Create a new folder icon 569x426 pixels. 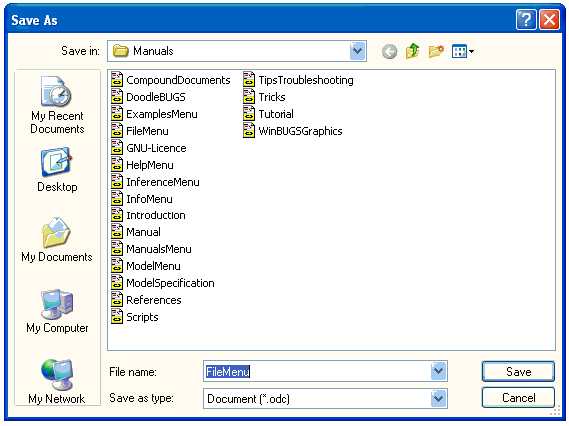click(436, 51)
